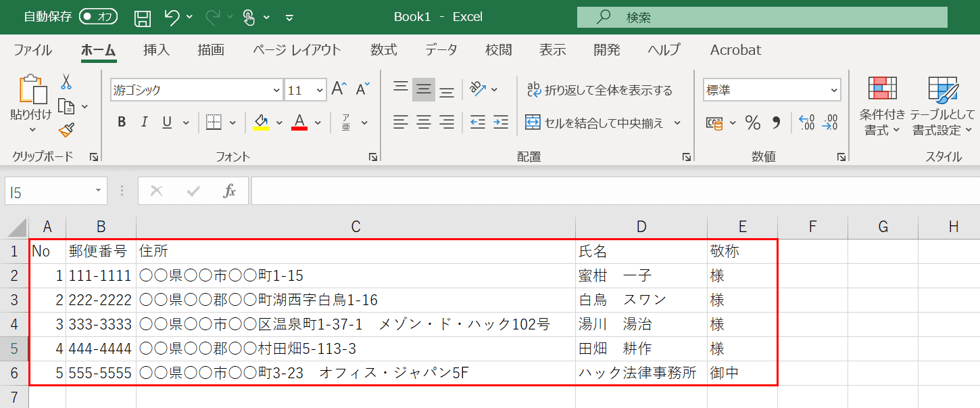
Task: Click 折り返して全体を表示する wrap text button
Action: click(599, 90)
